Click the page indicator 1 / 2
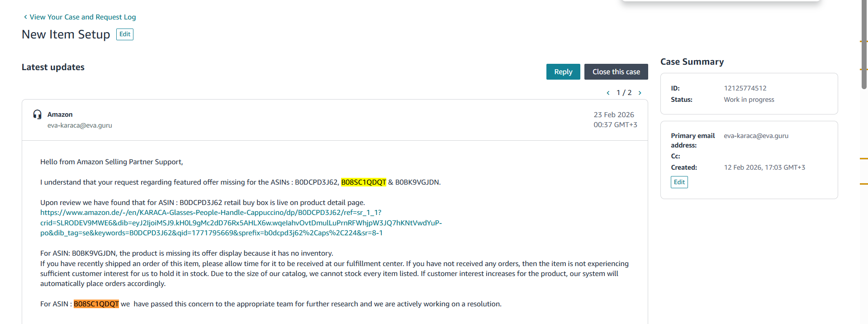The width and height of the screenshot is (868, 324). point(624,93)
